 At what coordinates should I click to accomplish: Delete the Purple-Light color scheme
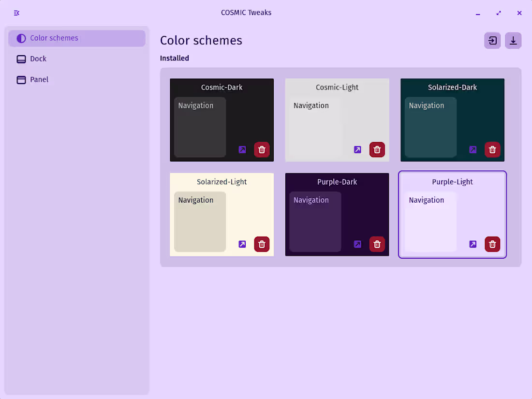[x=492, y=244]
